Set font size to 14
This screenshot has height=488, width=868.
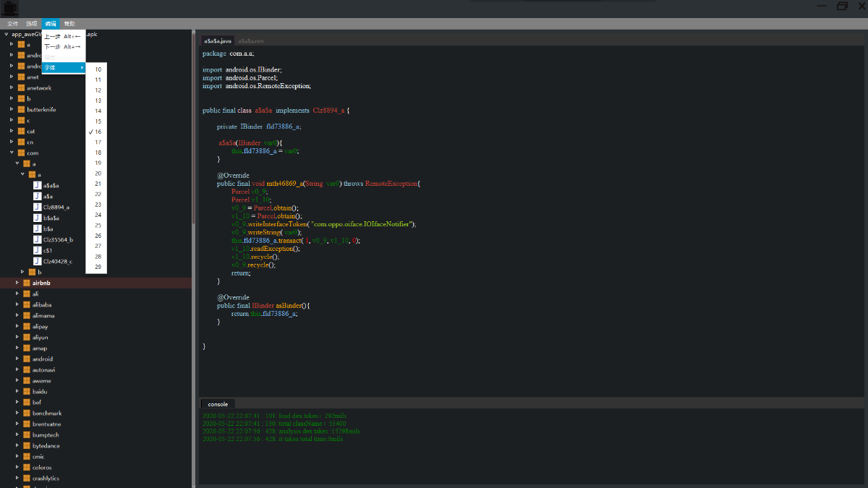click(96, 111)
